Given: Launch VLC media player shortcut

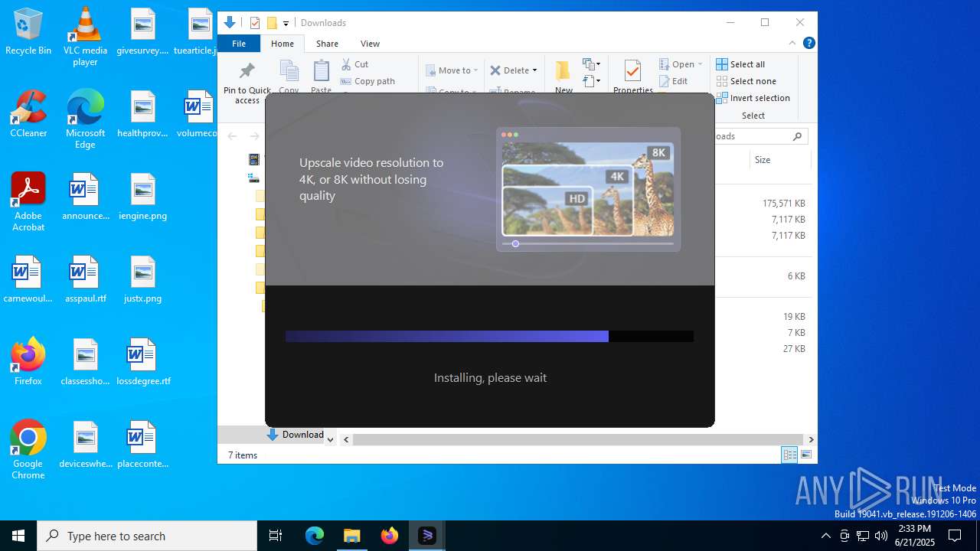Looking at the screenshot, I should coord(85,37).
